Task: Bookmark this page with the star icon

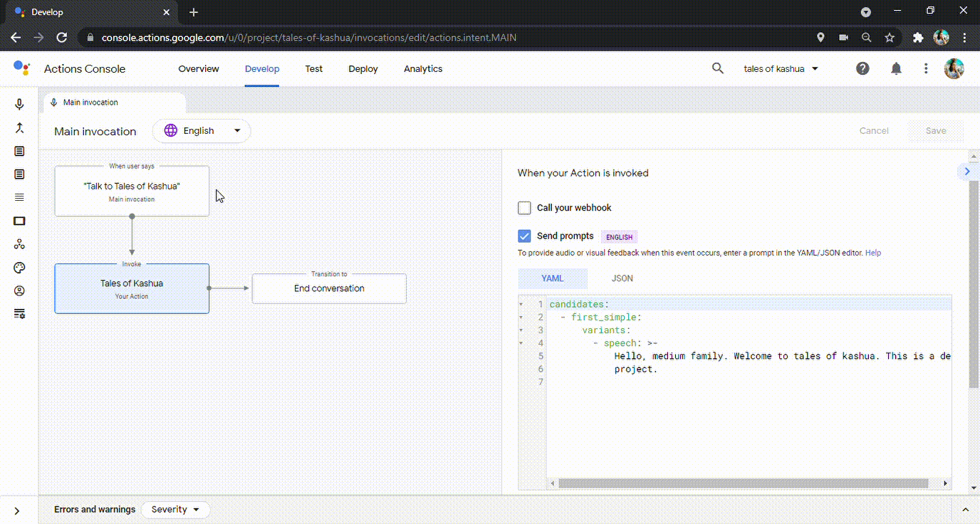Action: click(x=890, y=38)
